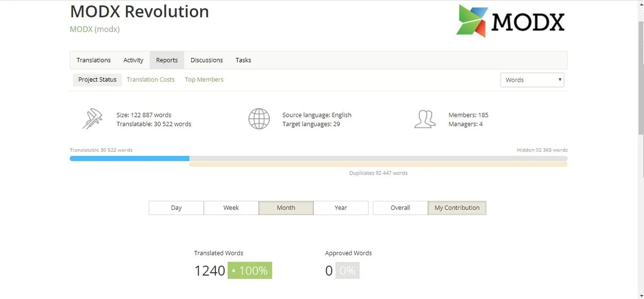This screenshot has height=299, width=644.
Task: Click the green 100% growth badge
Action: (x=250, y=270)
